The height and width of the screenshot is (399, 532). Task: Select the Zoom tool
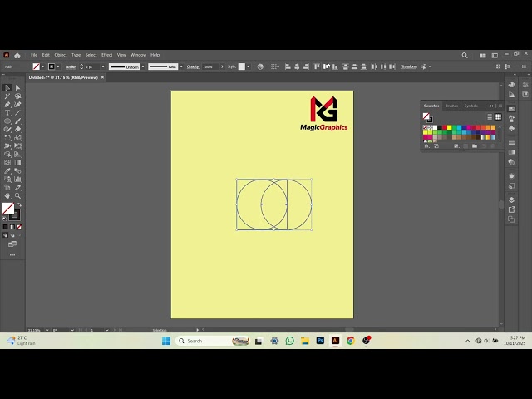(18, 196)
